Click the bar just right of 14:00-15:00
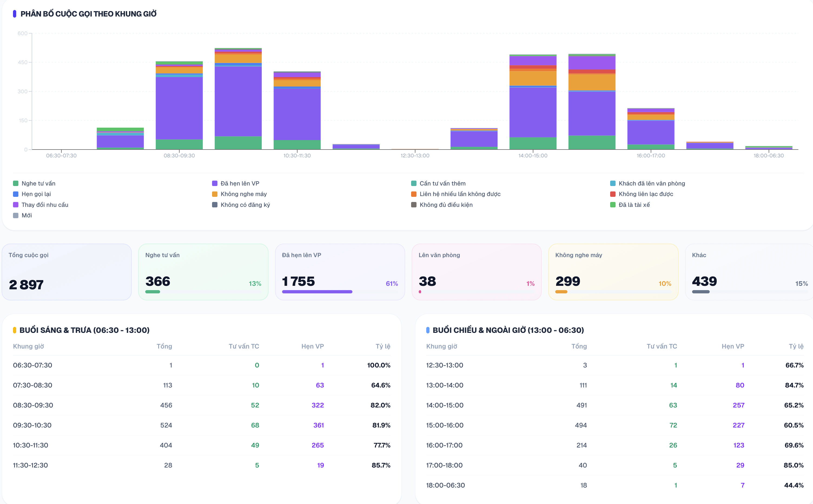Screen dimensions: 813x504 pos(592,102)
